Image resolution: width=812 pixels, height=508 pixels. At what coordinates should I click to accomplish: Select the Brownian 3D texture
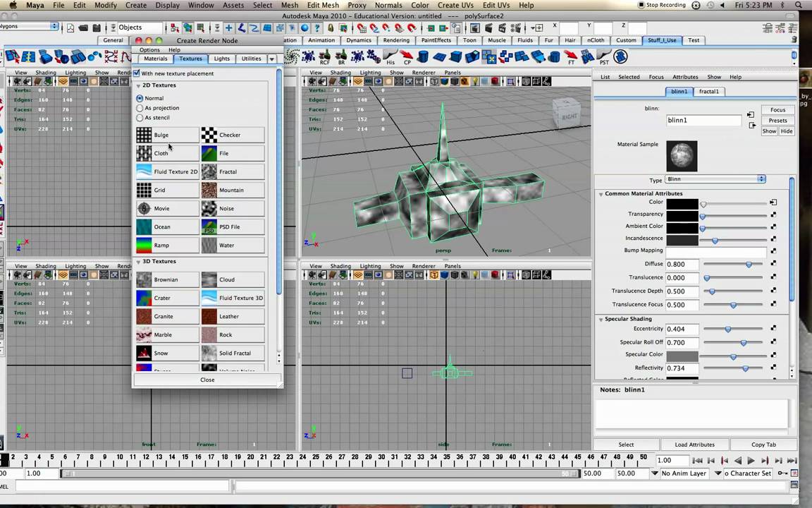[x=167, y=279]
